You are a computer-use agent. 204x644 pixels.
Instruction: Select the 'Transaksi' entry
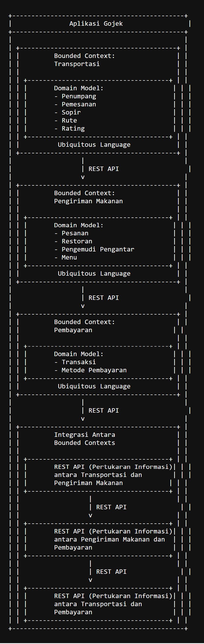pos(79,362)
